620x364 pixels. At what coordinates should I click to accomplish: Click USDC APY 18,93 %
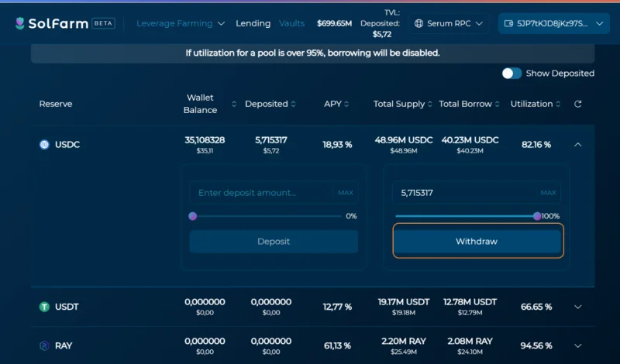coord(337,145)
